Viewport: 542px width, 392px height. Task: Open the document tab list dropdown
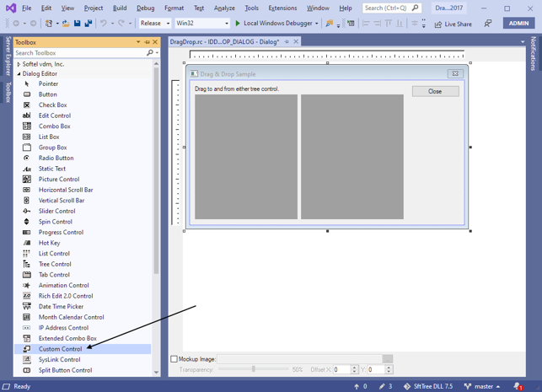pyautogui.click(x=523, y=42)
